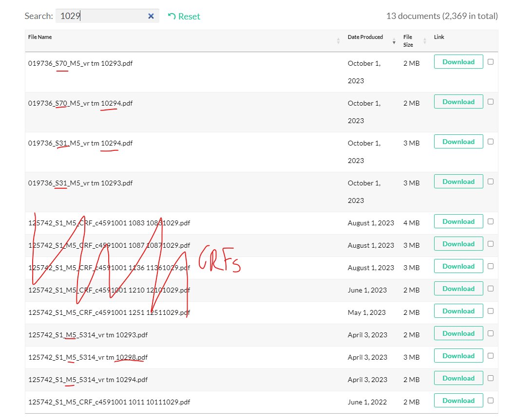Click the Link column header

click(x=439, y=37)
